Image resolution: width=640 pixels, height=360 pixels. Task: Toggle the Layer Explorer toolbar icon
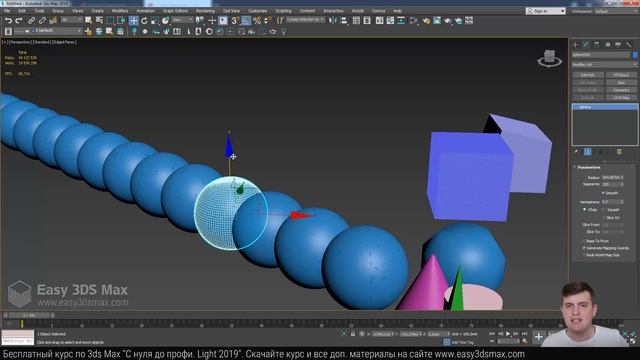pyautogui.click(x=367, y=20)
